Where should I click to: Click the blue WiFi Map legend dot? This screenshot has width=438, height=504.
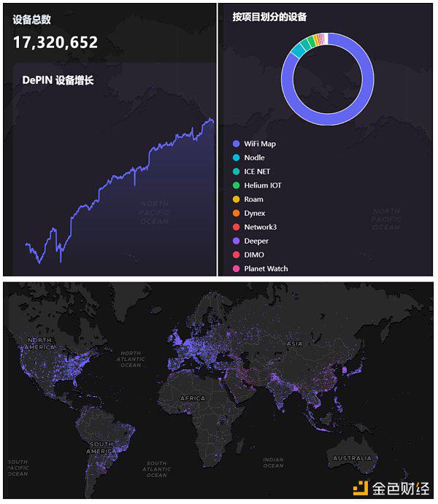click(x=236, y=144)
